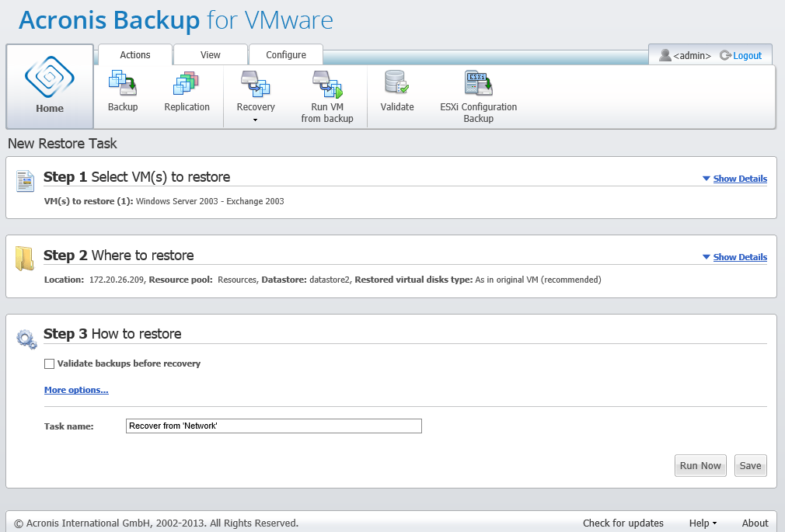
Task: Click the Acronis copyright notice text
Action: (156, 523)
